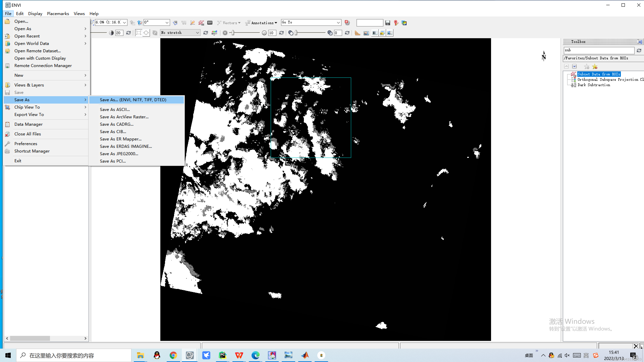Expand the Go To combo box
Screen dimensions: 644x362
(338, 22)
